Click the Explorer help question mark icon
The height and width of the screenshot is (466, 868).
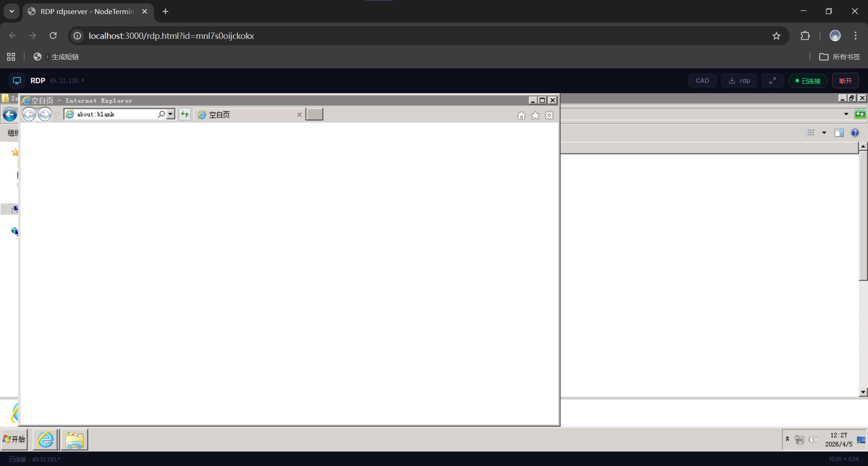pyautogui.click(x=854, y=133)
